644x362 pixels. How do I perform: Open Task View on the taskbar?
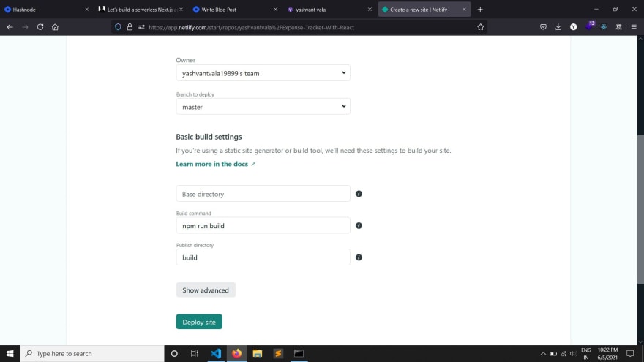pyautogui.click(x=195, y=353)
